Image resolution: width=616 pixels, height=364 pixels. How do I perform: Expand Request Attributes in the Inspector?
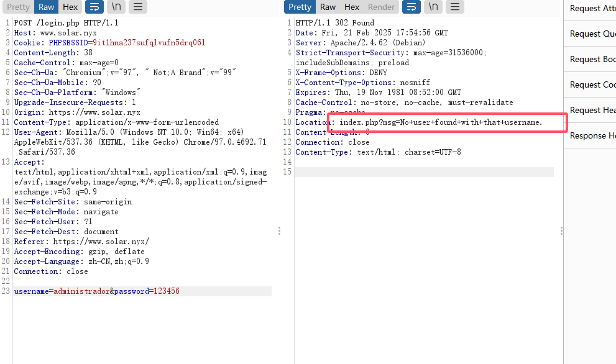click(592, 9)
